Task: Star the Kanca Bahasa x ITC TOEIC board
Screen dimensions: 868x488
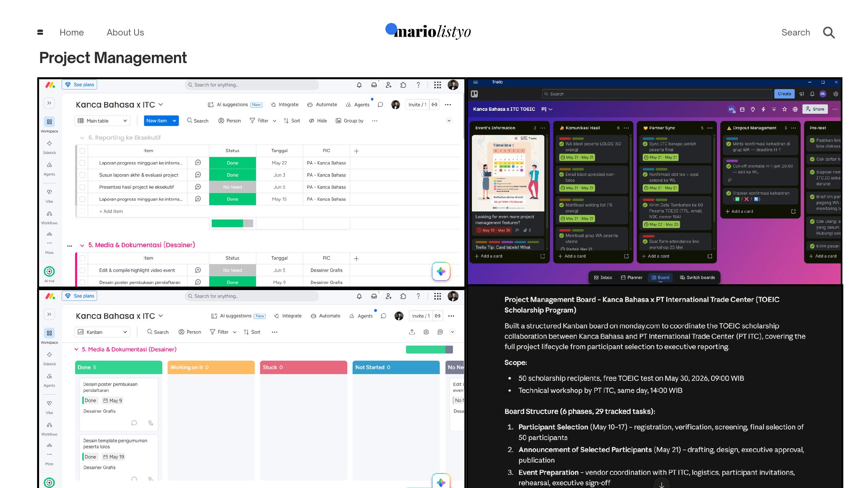Action: pos(784,109)
